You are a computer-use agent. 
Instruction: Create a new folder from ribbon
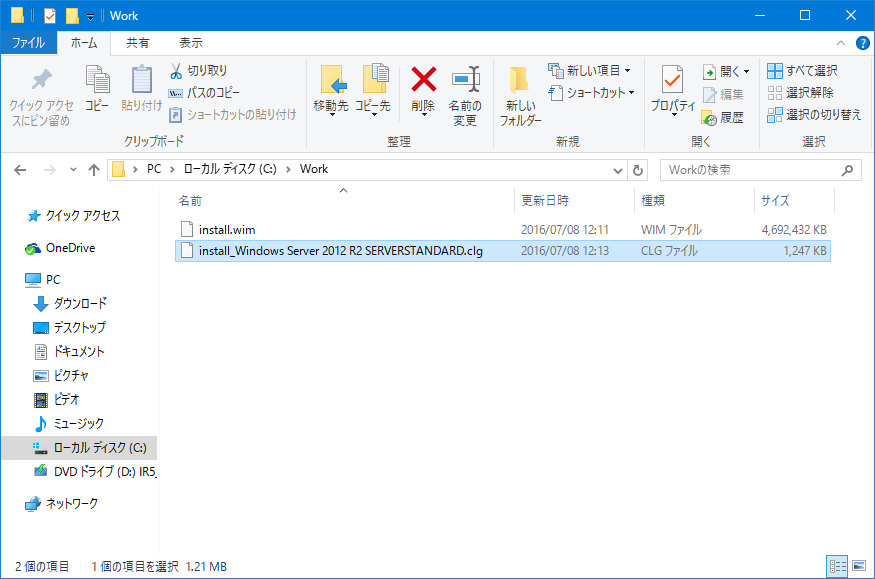click(521, 96)
